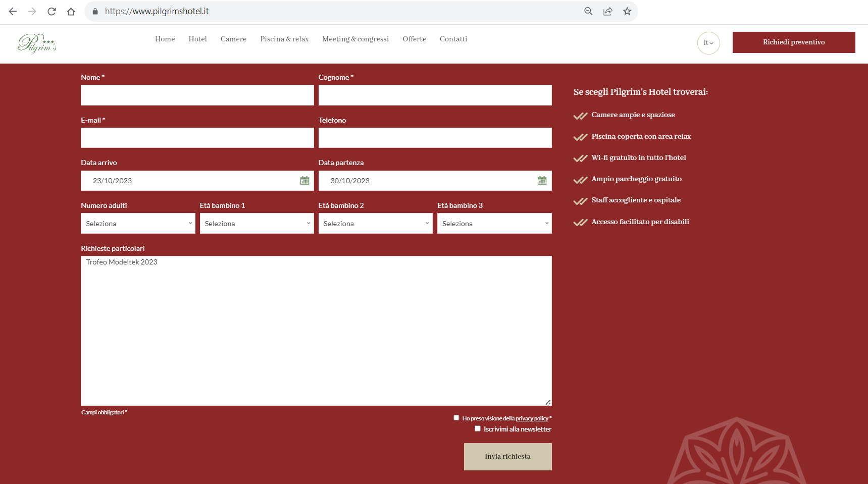Click in the Richieste particolari textarea
Image resolution: width=868 pixels, height=484 pixels.
click(x=316, y=331)
